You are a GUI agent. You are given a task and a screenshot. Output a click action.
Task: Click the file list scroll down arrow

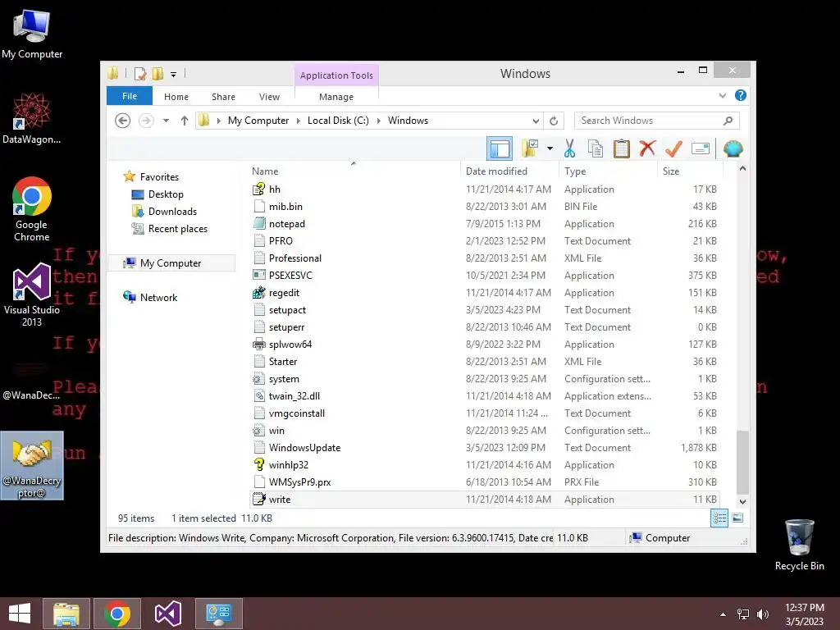[742, 501]
